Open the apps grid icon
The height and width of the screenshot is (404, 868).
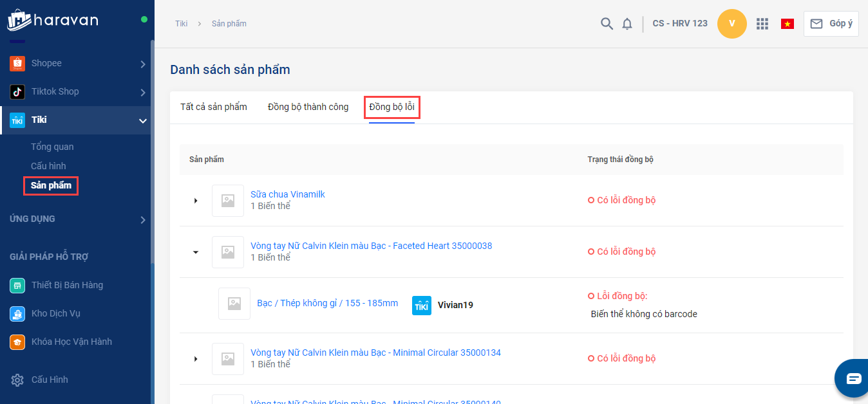(762, 24)
